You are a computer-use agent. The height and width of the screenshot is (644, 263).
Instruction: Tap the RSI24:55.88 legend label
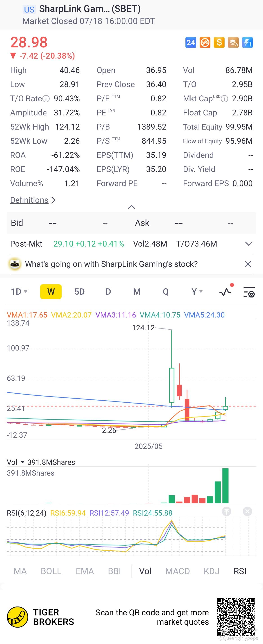[152, 513]
